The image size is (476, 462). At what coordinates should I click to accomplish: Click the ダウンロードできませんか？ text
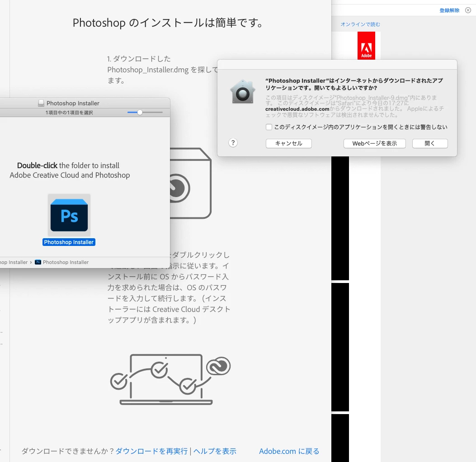tap(68, 451)
